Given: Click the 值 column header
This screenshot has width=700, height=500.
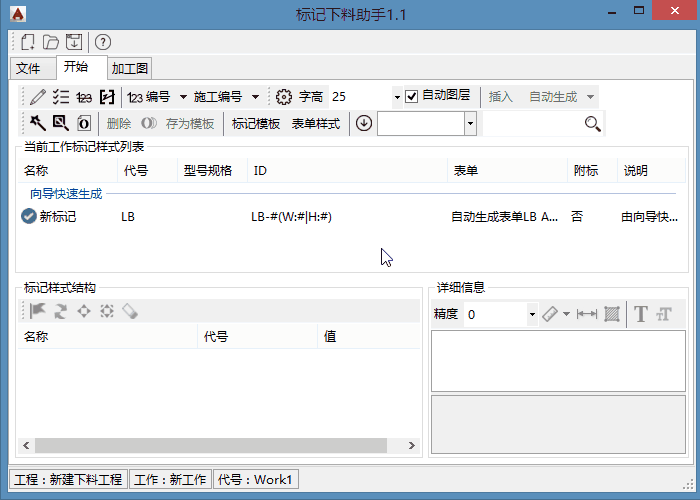Looking at the screenshot, I should [369, 337].
